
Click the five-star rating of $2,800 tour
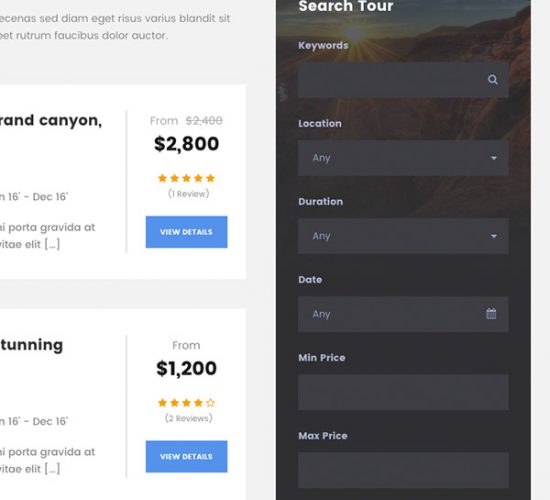186,178
